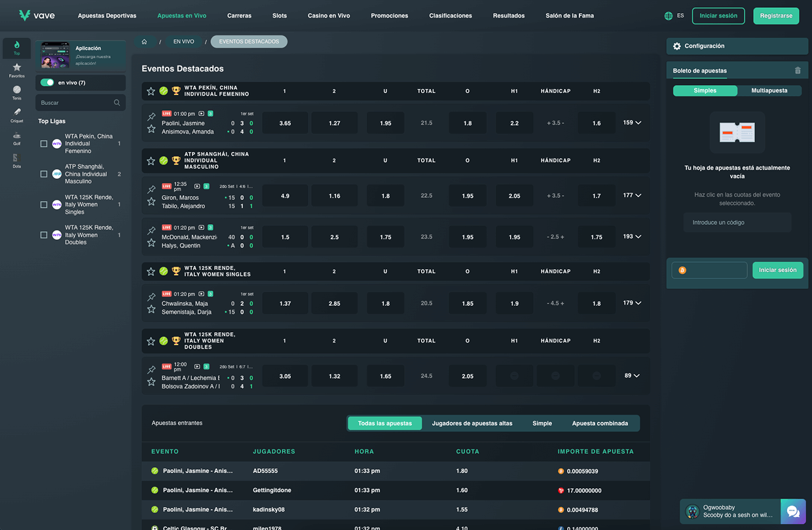Check the ATP Shanghái league checkbox
Image resolution: width=812 pixels, height=530 pixels.
tap(44, 174)
